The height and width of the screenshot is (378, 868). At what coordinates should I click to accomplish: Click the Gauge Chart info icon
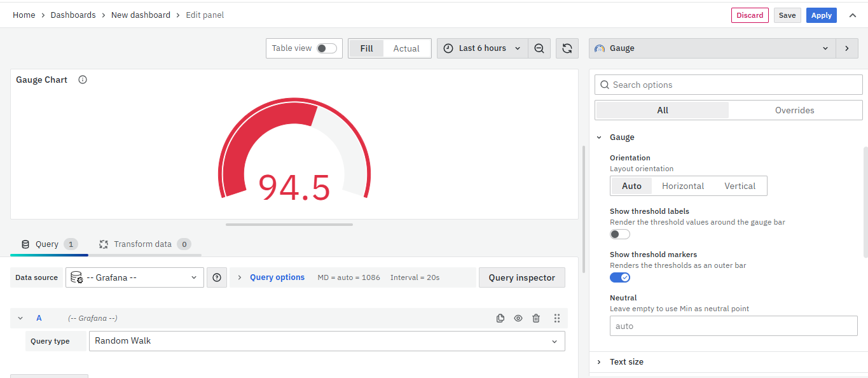tap(83, 80)
